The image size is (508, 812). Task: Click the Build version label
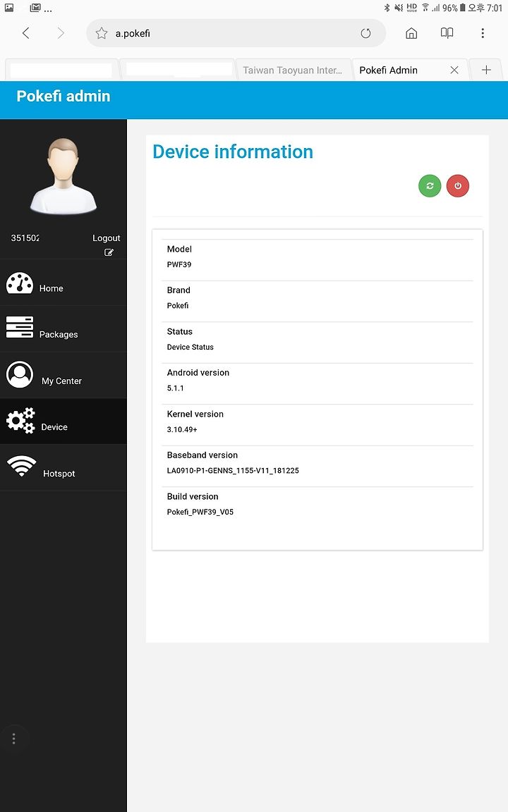[x=193, y=496]
